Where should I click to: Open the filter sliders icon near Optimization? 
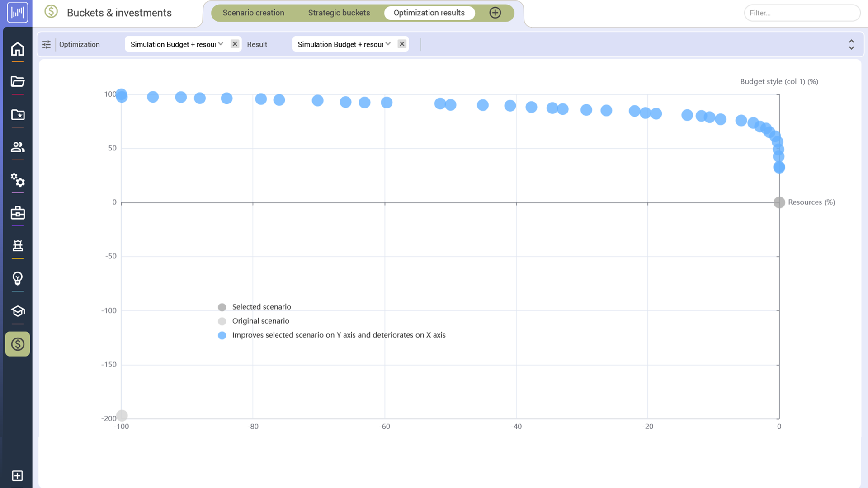(46, 44)
